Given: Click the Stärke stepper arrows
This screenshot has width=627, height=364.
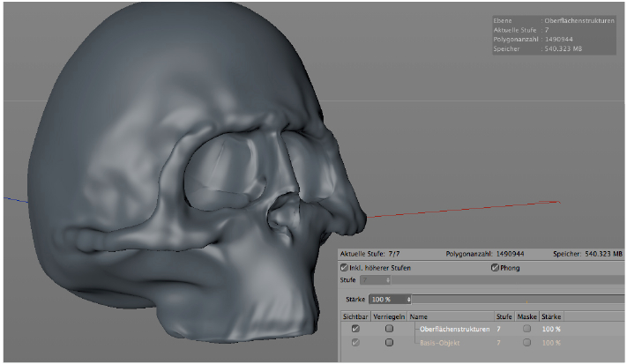Looking at the screenshot, I should [x=408, y=300].
